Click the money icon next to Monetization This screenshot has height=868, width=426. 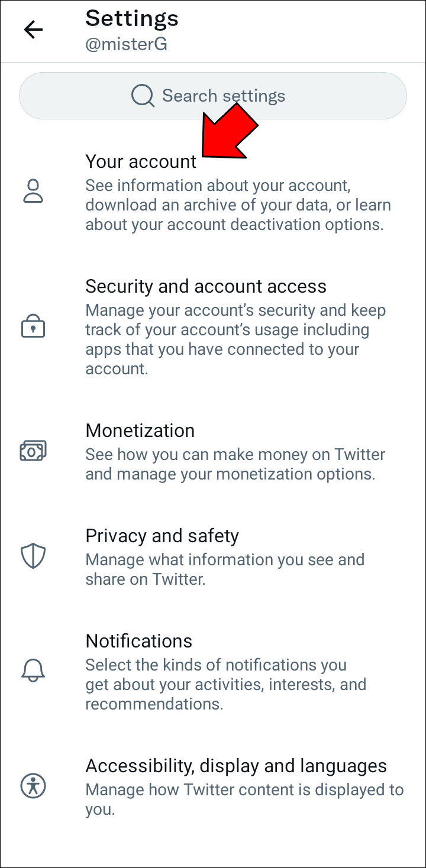[34, 450]
